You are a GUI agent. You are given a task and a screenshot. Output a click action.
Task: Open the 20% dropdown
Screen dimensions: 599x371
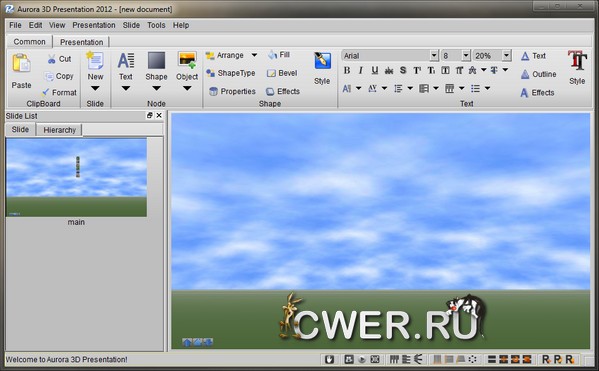pos(506,56)
